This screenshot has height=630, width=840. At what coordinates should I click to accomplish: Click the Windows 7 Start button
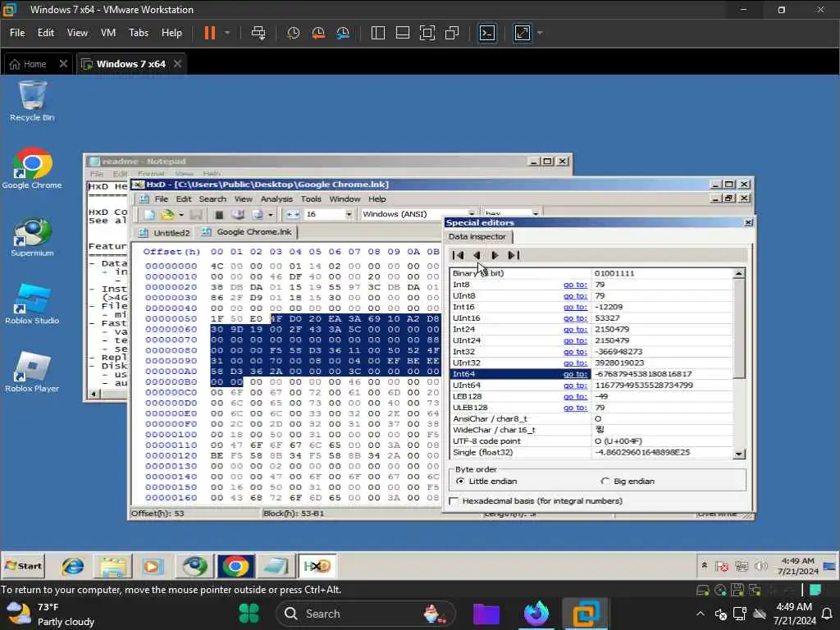click(x=24, y=566)
